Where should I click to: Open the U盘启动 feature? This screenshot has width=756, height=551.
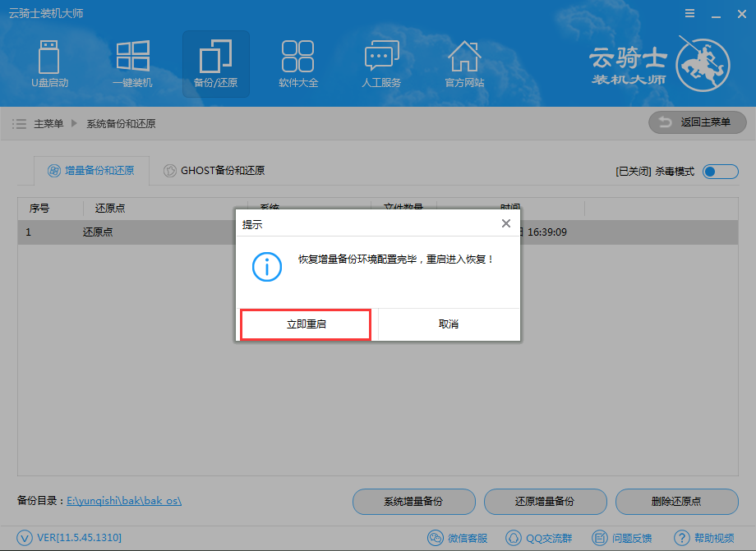pos(49,64)
